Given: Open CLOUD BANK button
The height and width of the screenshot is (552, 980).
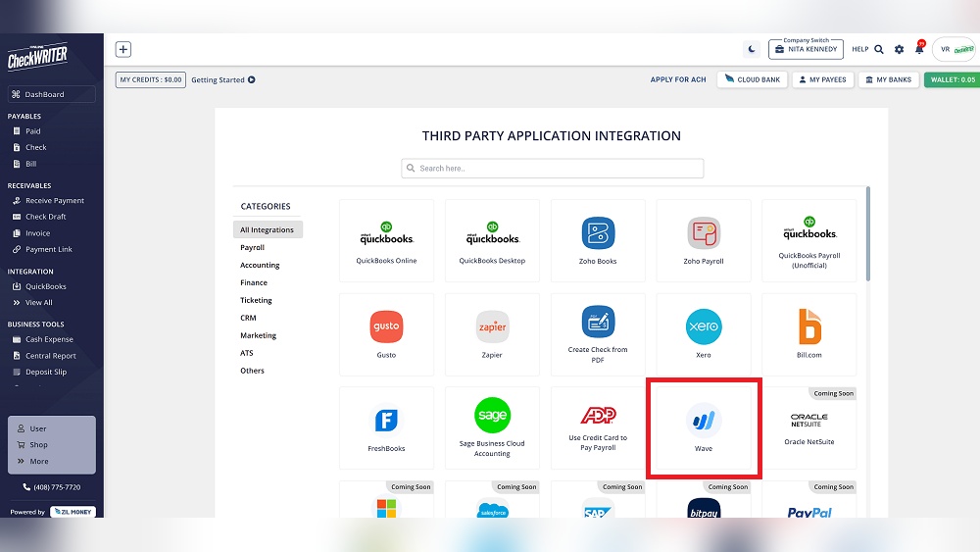Looking at the screenshot, I should (x=753, y=80).
